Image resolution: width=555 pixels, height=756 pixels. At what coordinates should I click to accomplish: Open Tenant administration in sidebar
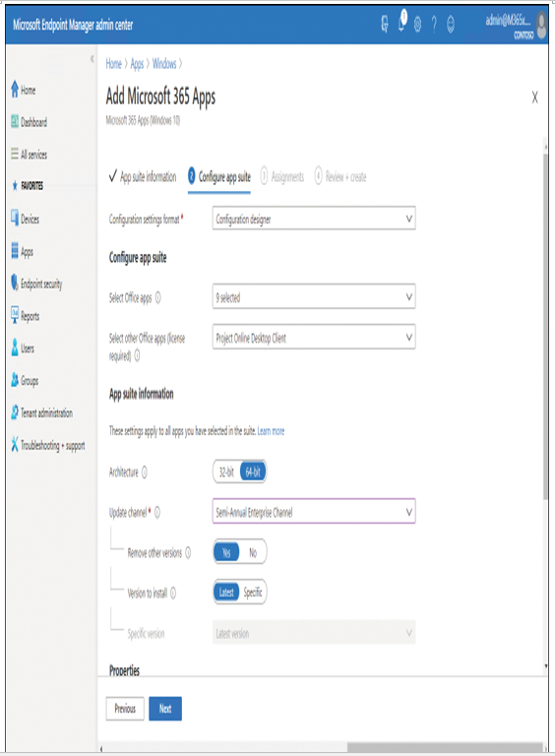[46, 412]
